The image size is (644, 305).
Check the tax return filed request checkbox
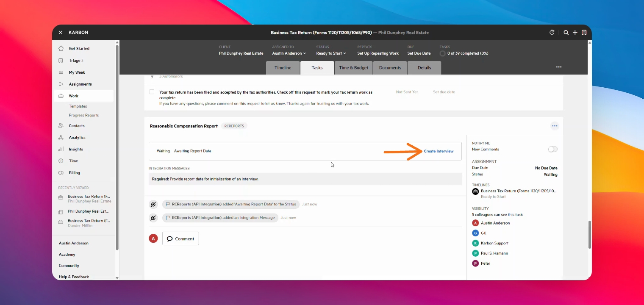(x=152, y=92)
